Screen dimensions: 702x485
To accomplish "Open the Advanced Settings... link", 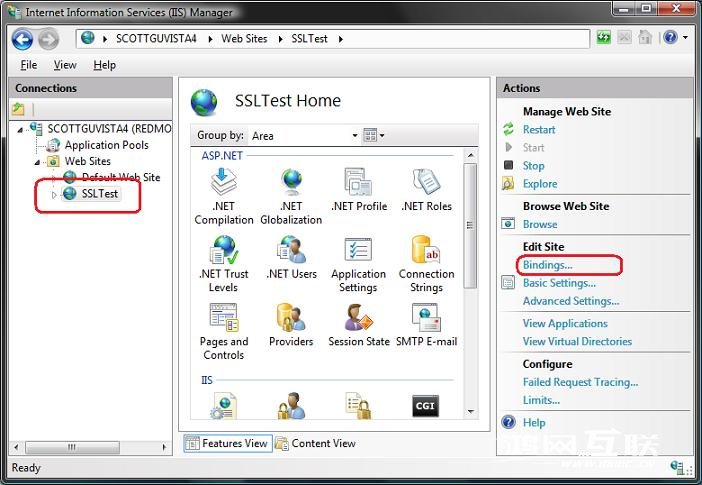I will (x=571, y=301).
